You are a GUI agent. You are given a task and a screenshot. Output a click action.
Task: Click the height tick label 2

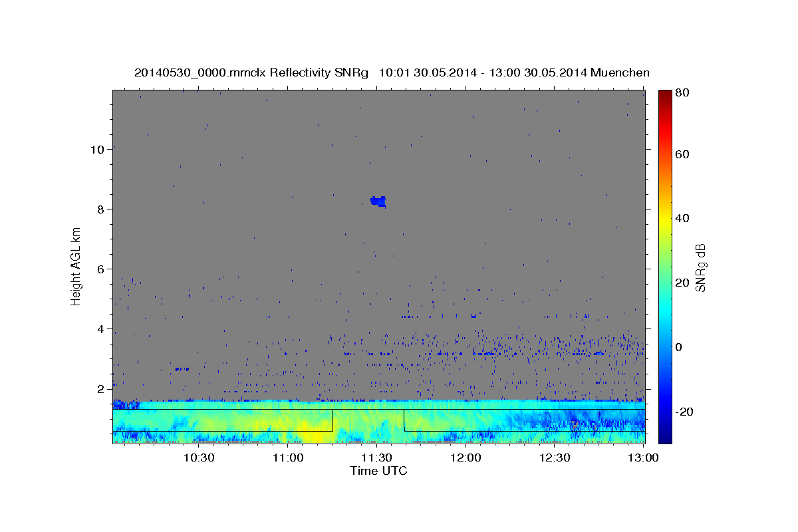point(101,389)
